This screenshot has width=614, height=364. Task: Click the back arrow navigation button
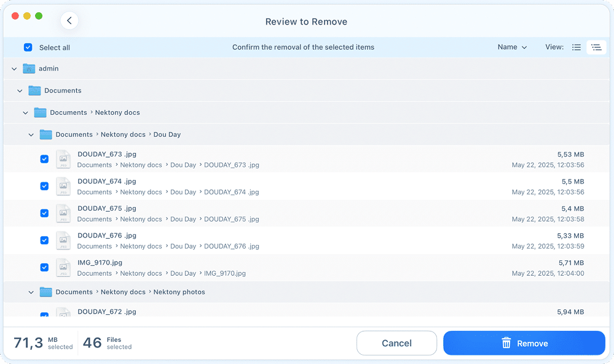[x=69, y=20]
